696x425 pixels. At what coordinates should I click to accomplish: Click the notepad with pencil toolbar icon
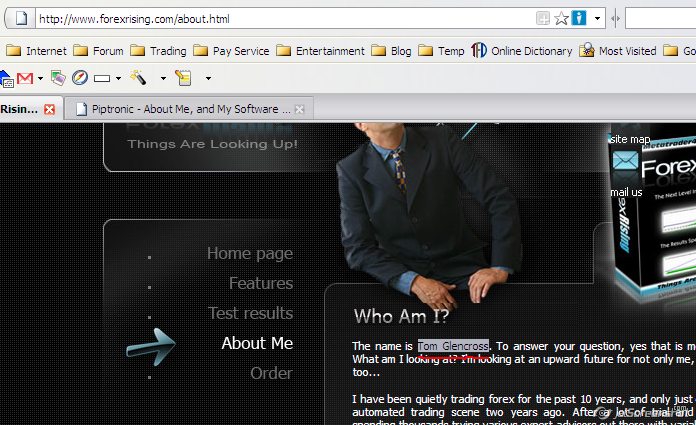coord(183,78)
